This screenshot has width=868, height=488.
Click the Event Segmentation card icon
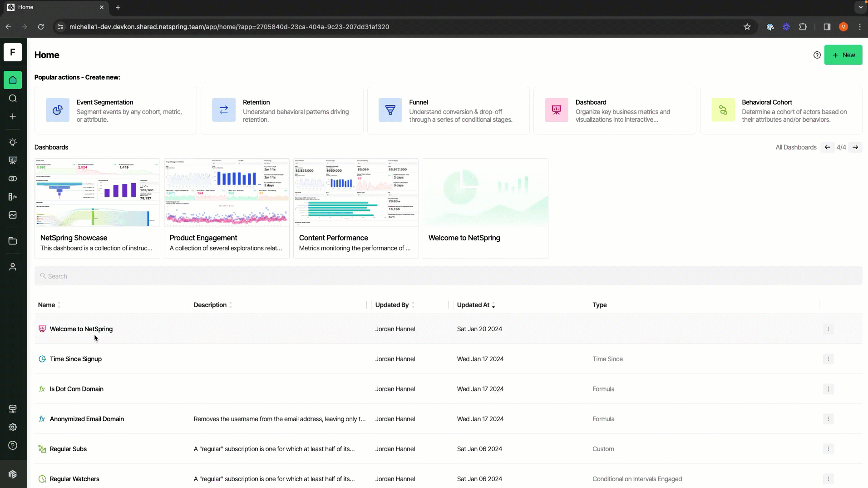tap(58, 110)
